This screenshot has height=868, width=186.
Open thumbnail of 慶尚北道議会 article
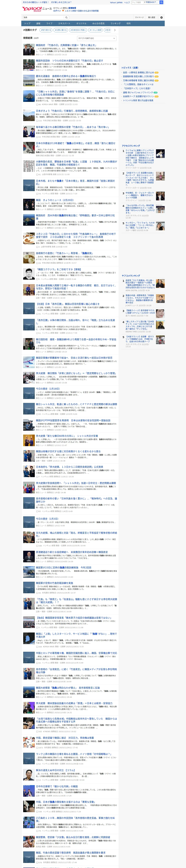click(29, 81)
